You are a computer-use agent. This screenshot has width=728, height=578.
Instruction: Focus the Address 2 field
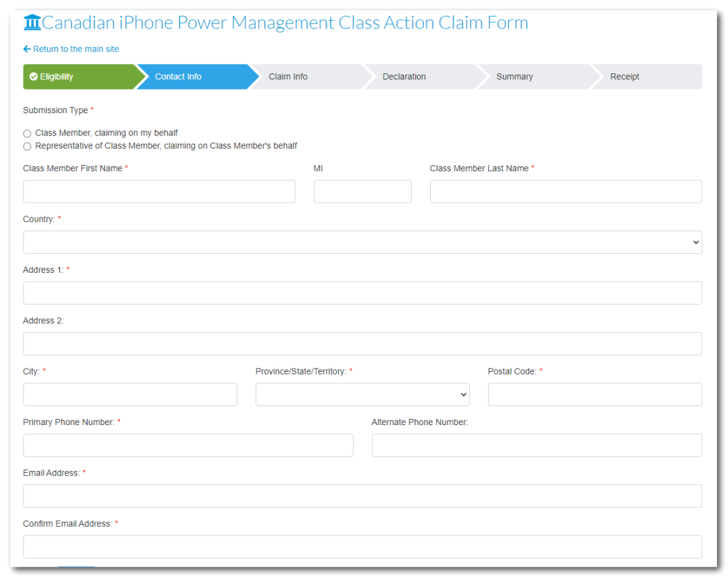(363, 344)
